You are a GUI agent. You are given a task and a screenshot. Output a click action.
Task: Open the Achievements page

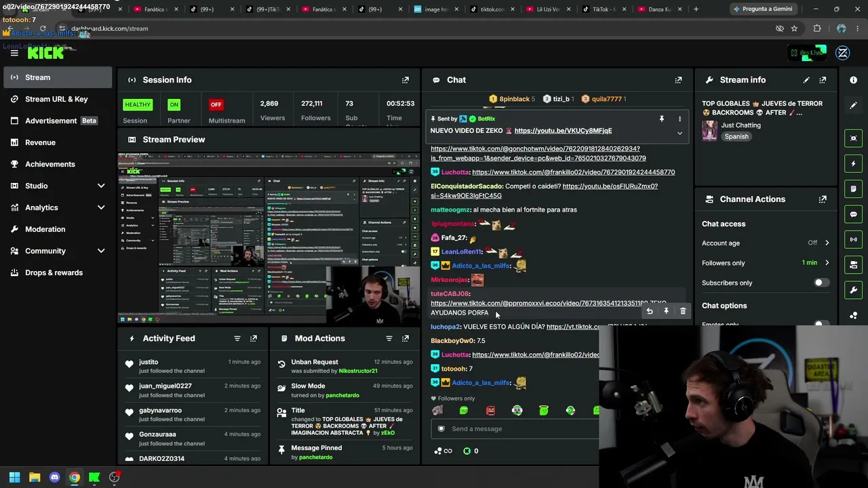tap(57, 164)
